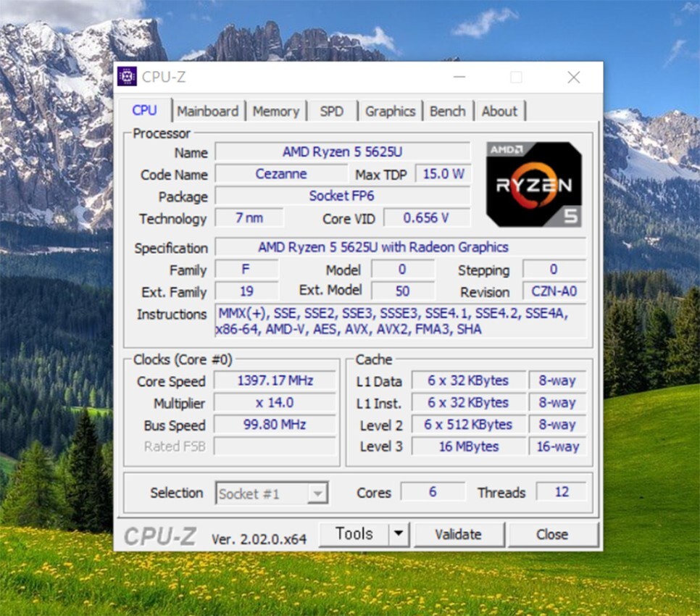Click the Family value F
The height and width of the screenshot is (616, 700).
tap(246, 269)
